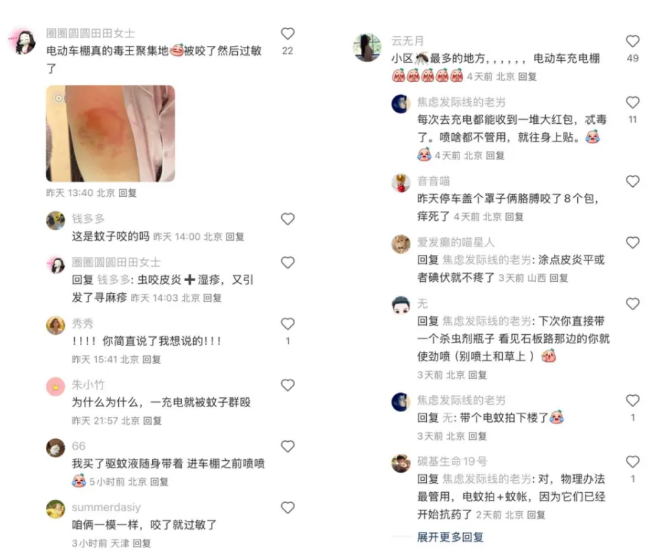Screen dimensions: 659x556
Task: Like 秀秀's comment
Action: pyautogui.click(x=287, y=324)
